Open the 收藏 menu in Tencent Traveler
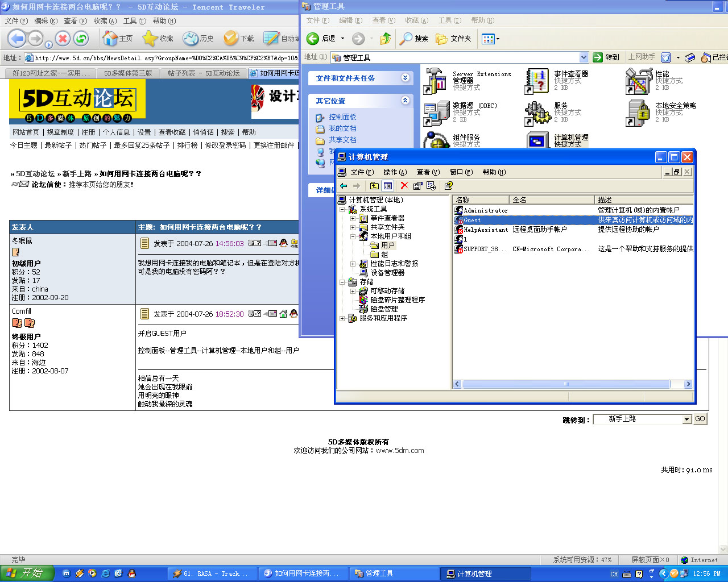 (105, 21)
